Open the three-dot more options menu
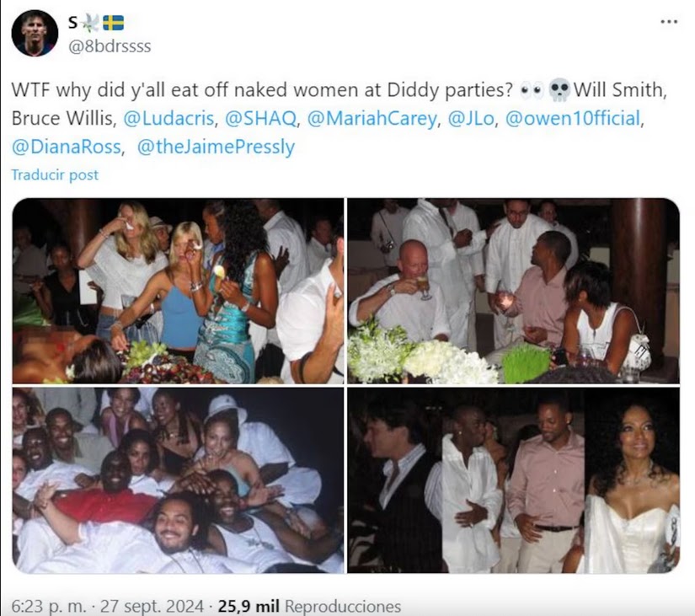Image resolution: width=695 pixels, height=616 pixels. pos(669,21)
